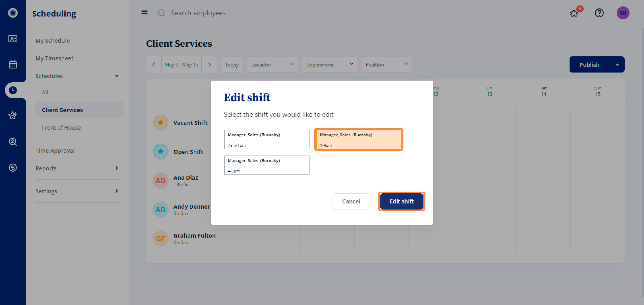Open the Location filter dropdown
644x305 pixels.
pyautogui.click(x=272, y=64)
